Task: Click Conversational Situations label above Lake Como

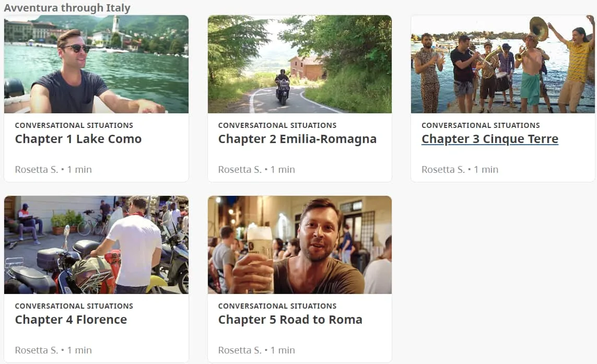Action: point(74,125)
